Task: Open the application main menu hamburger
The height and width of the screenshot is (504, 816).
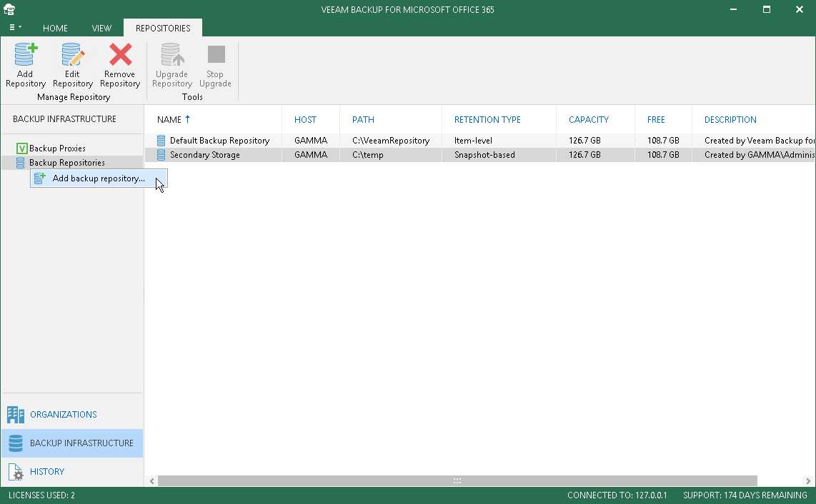Action: [14, 28]
